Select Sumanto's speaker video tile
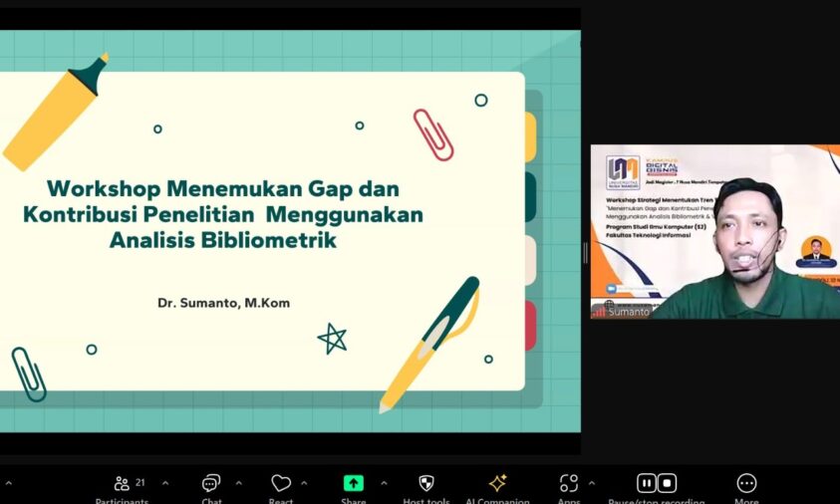This screenshot has height=504, width=840. 714,231
